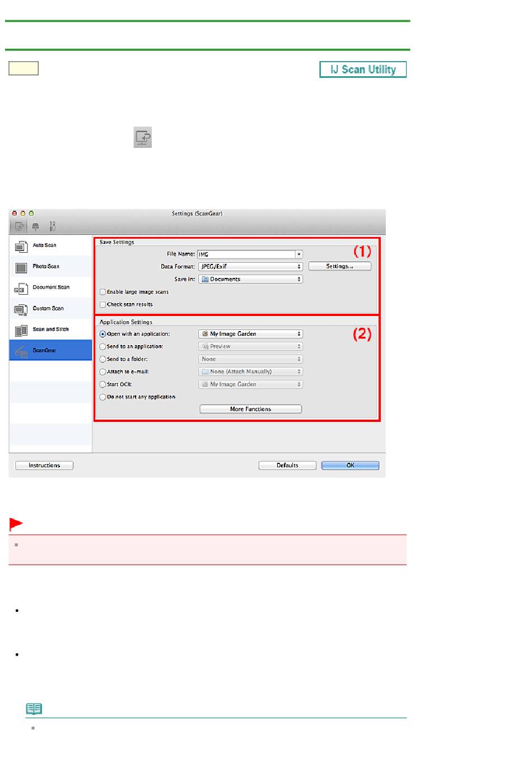Screen dimensions: 532x762
Task: Open the Save in Documents dropdown
Action: (x=251, y=279)
